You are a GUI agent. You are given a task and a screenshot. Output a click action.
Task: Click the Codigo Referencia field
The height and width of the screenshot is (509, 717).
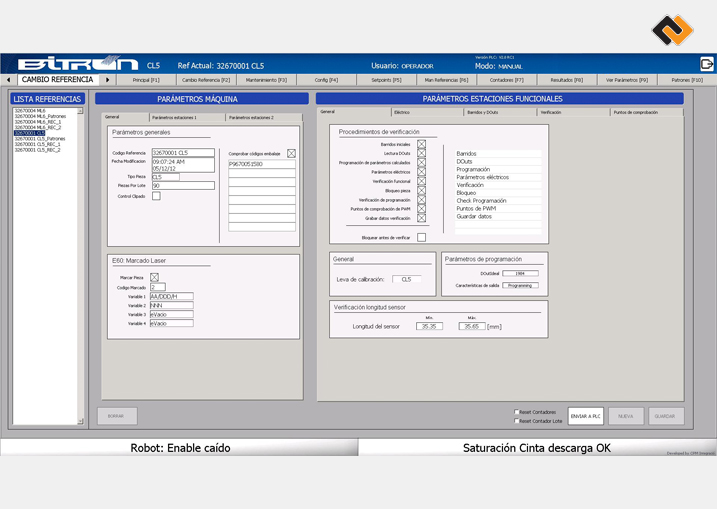(x=183, y=153)
